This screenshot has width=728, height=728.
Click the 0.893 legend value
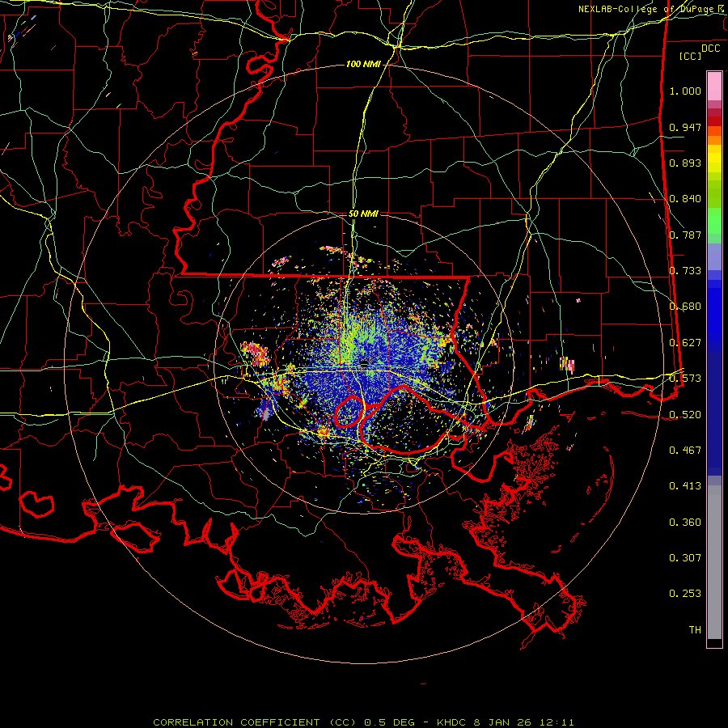tap(685, 163)
